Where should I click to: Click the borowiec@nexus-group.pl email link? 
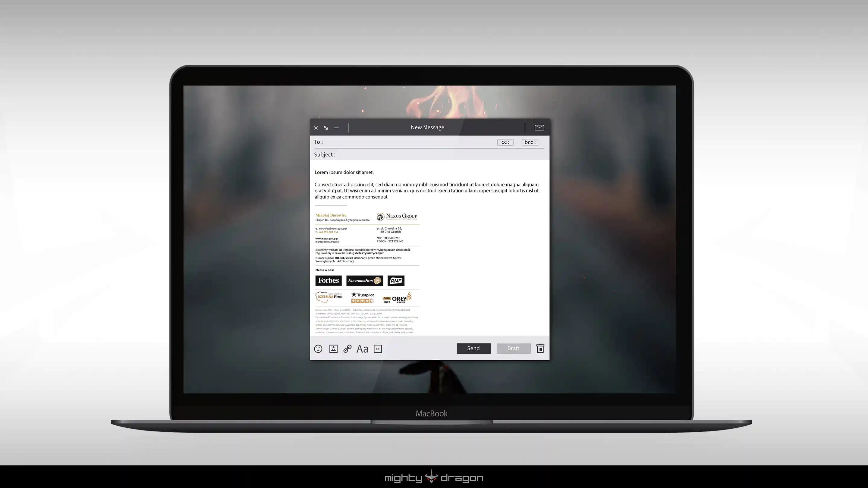(x=333, y=228)
